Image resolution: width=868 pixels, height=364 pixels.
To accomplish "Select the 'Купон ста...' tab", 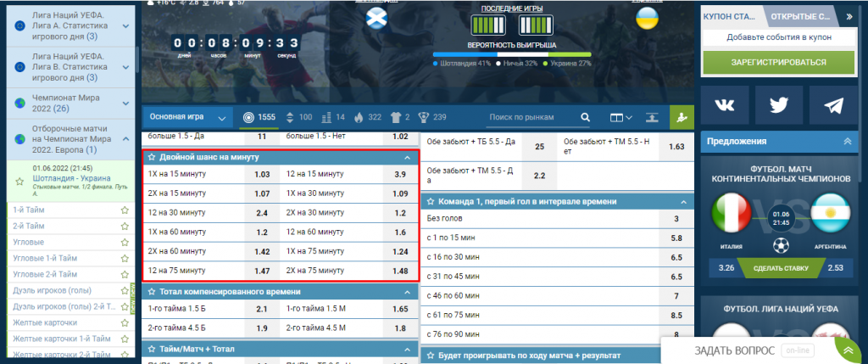I will (x=732, y=16).
